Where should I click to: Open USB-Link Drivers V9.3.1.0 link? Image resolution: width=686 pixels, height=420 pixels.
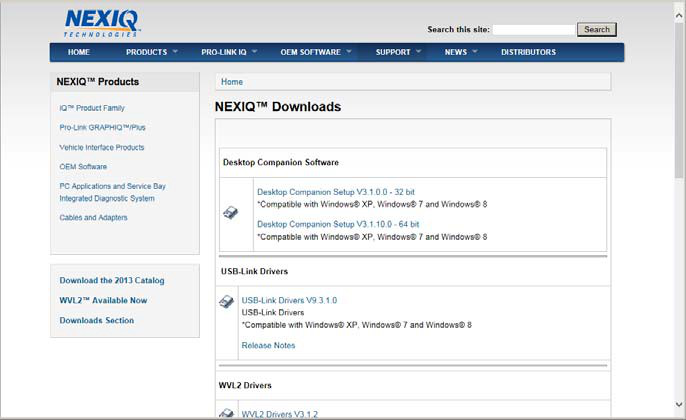(x=289, y=300)
